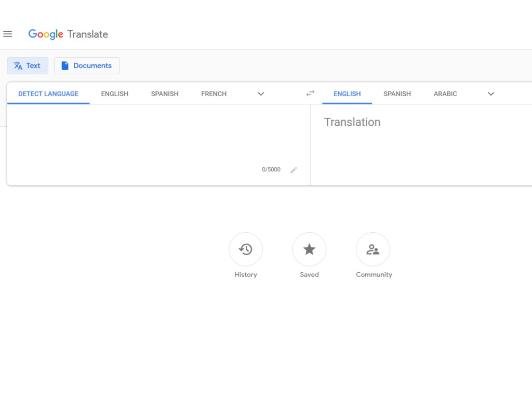The height and width of the screenshot is (399, 532).
Task: Click the Google Translate logo
Action: (68, 34)
